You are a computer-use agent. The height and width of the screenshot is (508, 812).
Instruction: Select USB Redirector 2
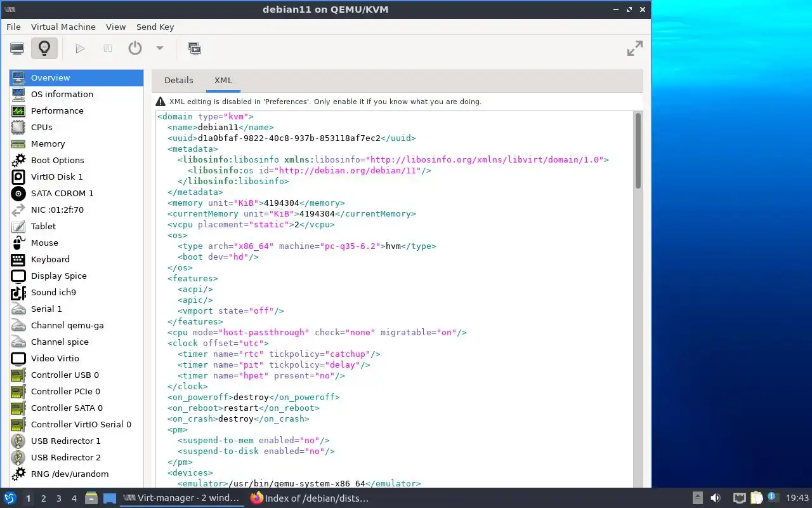pyautogui.click(x=76, y=457)
